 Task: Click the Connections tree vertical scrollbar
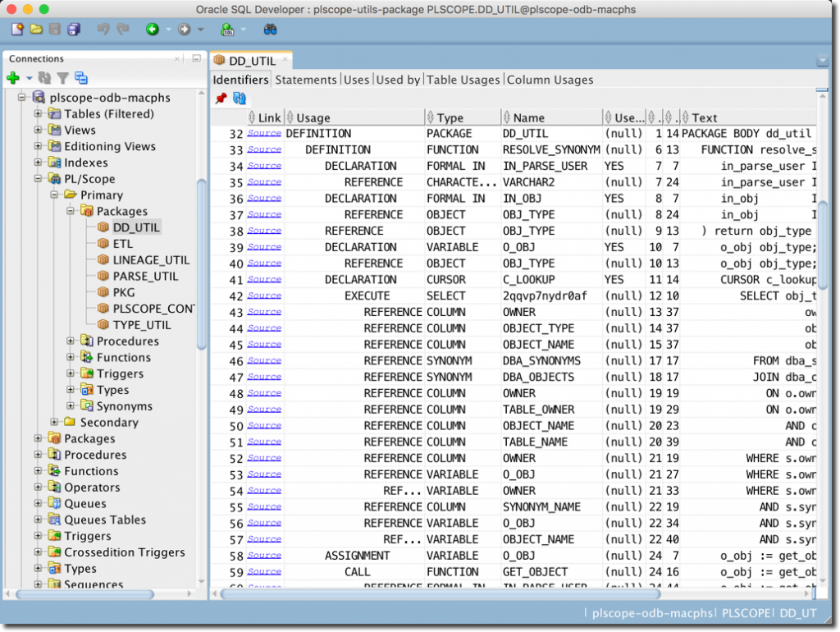point(202,263)
